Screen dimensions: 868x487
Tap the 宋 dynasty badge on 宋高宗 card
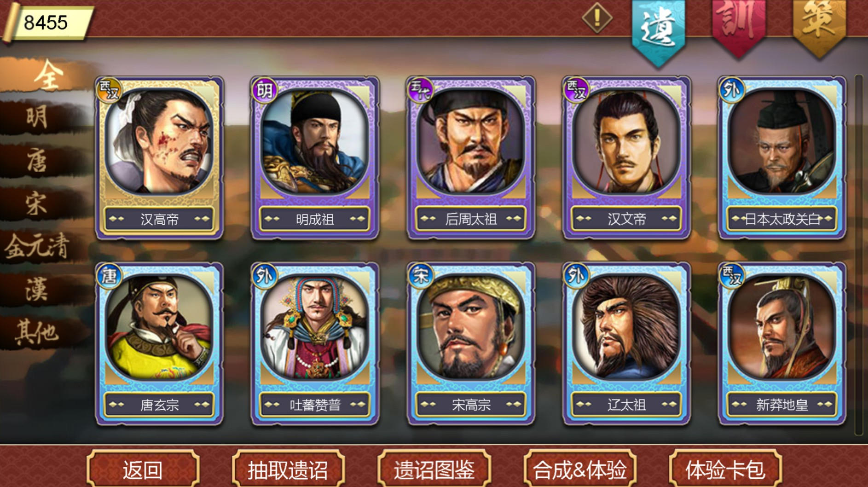[420, 276]
